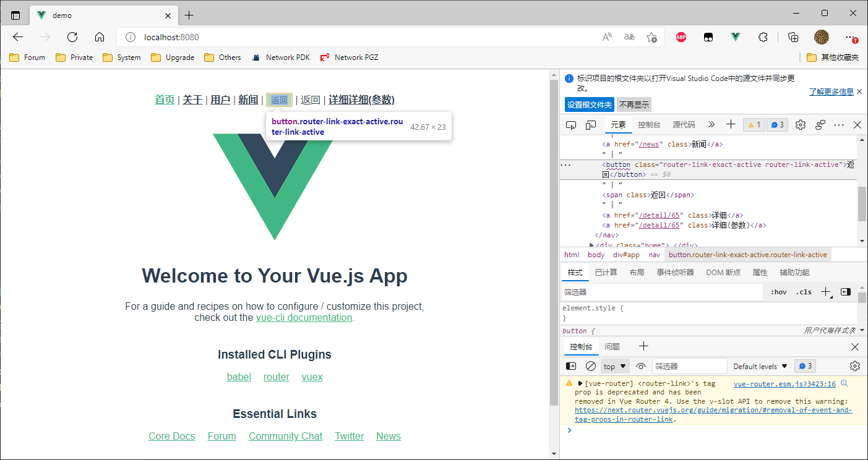Select the span 返回 DOM tree row
This screenshot has height=460, width=868.
[648, 195]
